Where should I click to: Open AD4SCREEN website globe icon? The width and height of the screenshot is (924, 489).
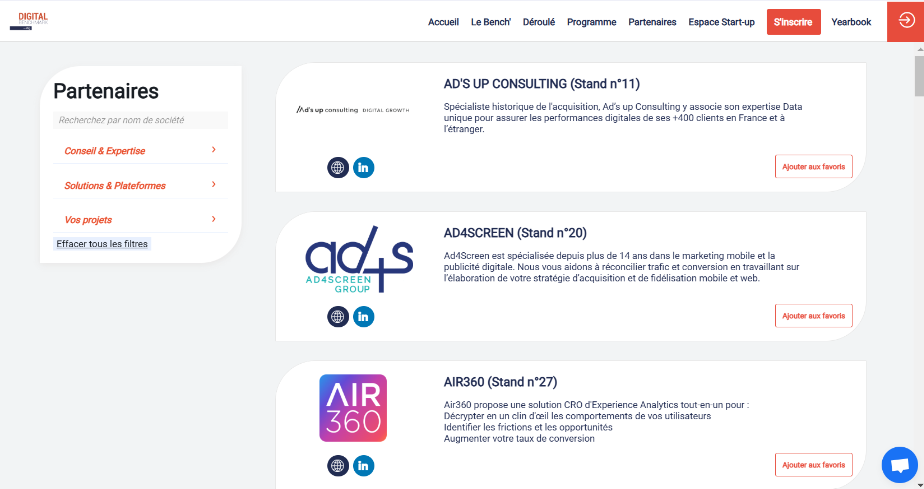click(x=338, y=316)
